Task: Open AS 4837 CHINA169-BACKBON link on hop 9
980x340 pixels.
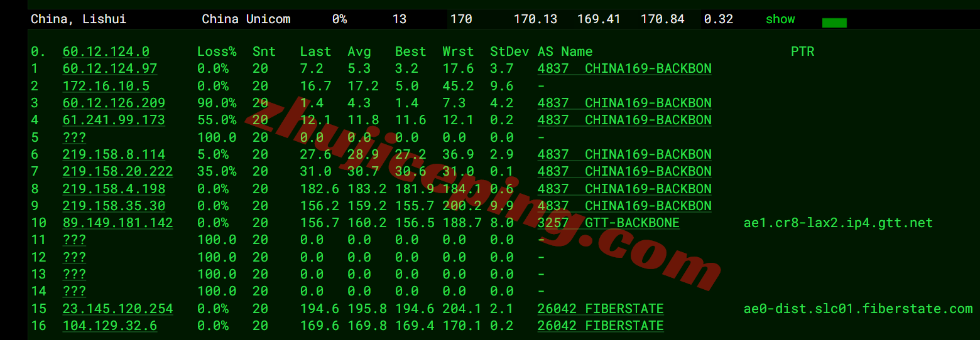Action: coord(624,206)
